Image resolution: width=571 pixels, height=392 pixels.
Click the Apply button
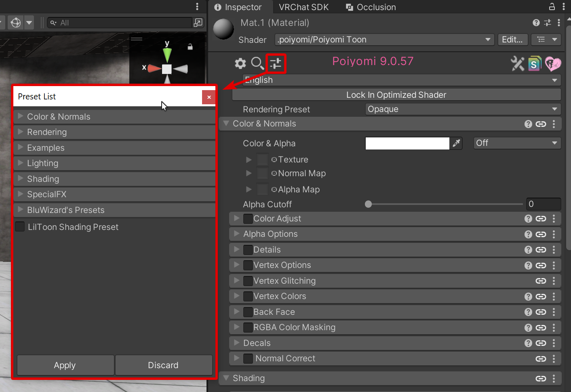coord(65,365)
